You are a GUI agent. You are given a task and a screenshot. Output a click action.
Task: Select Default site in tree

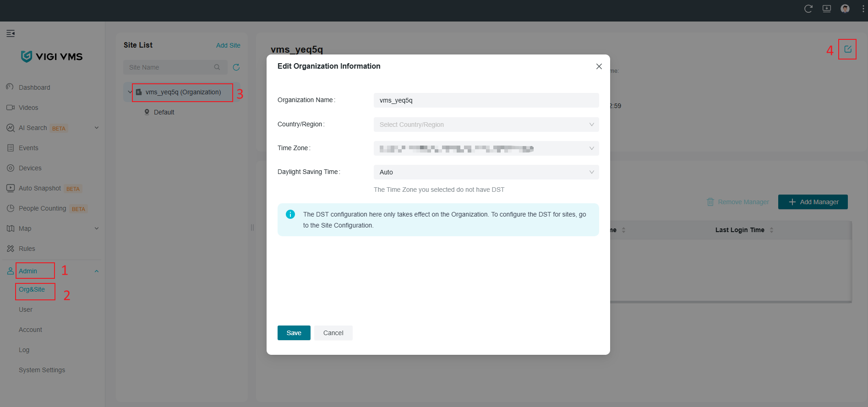pos(164,112)
